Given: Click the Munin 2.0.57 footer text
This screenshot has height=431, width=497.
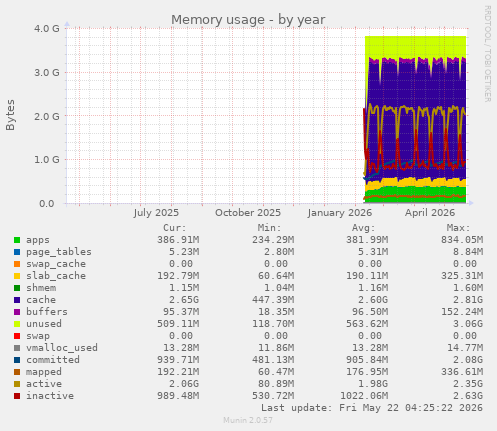Looking at the screenshot, I should click(248, 420).
